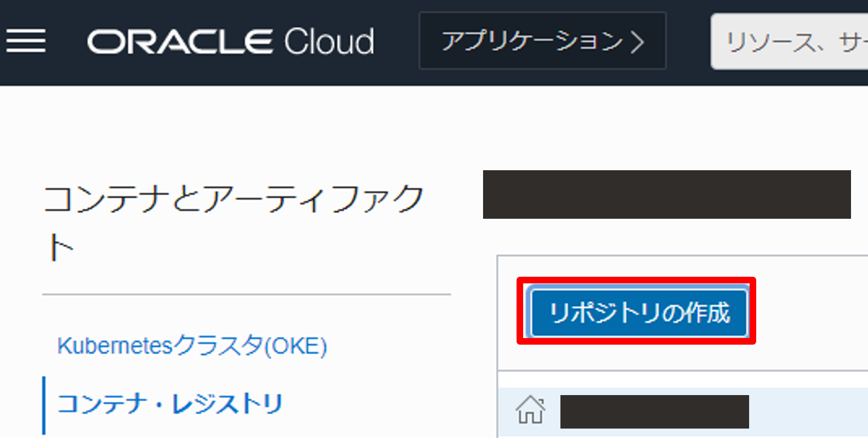Click the home icon in the repository list

tap(530, 410)
